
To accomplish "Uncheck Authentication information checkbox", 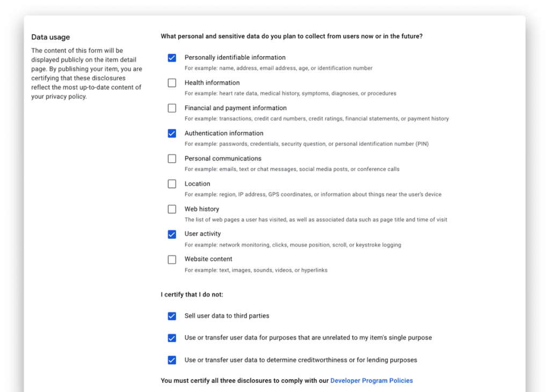I will pos(172,133).
